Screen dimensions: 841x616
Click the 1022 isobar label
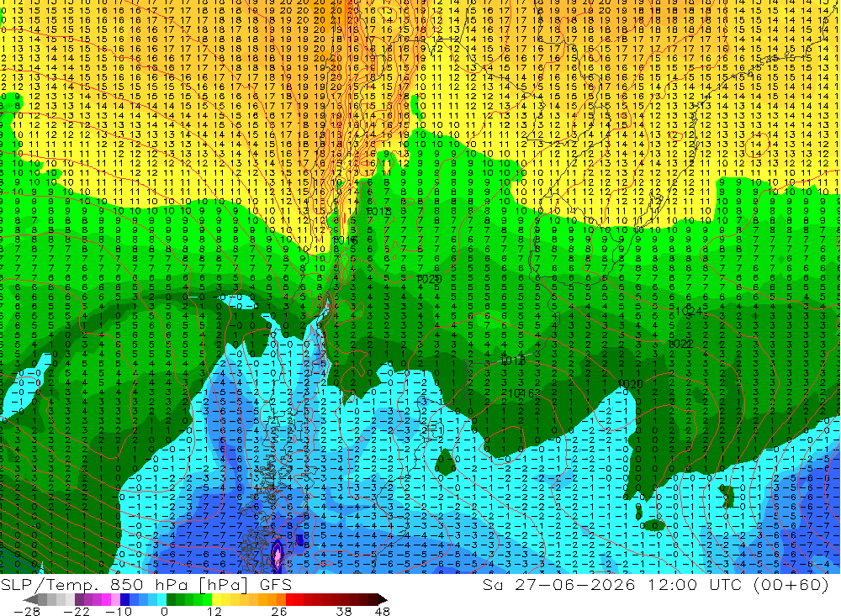pyautogui.click(x=680, y=345)
